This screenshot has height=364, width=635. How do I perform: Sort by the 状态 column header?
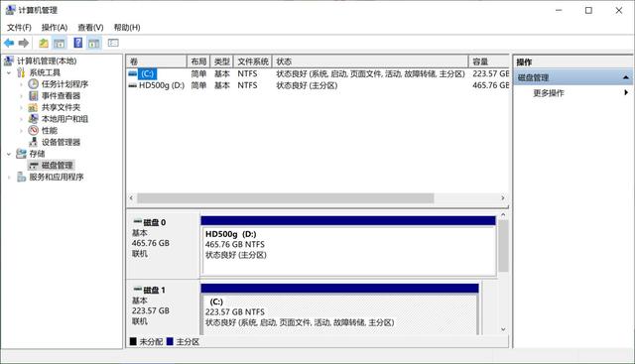click(370, 61)
